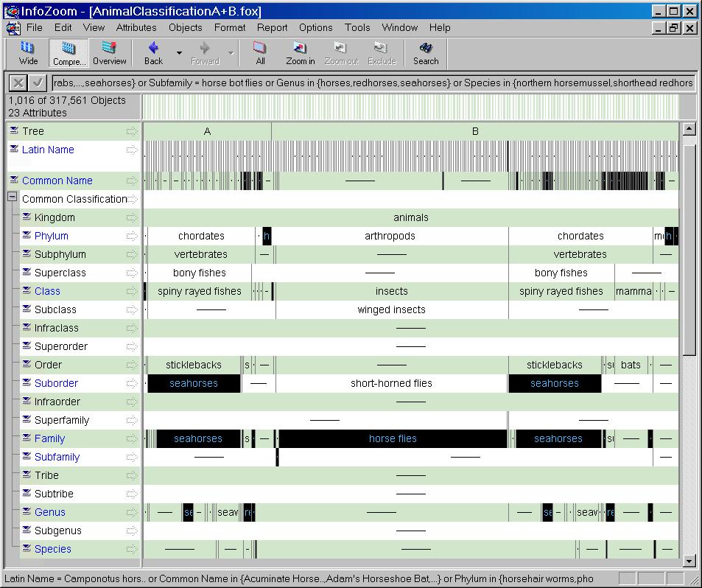Click the overview density bar above table

pos(410,107)
